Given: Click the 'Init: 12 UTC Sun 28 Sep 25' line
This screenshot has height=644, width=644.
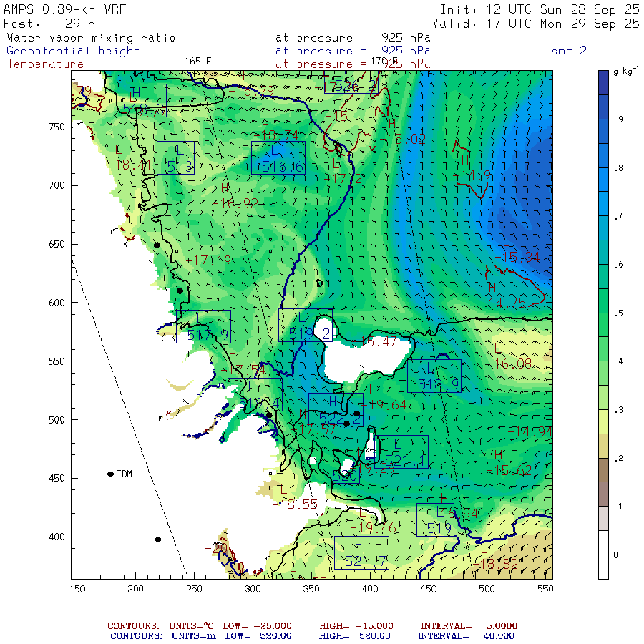Looking at the screenshot, I should point(540,9).
